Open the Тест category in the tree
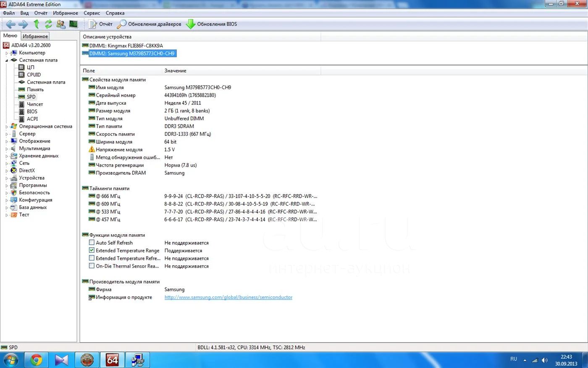Image resolution: width=588 pixels, height=368 pixels. point(24,215)
